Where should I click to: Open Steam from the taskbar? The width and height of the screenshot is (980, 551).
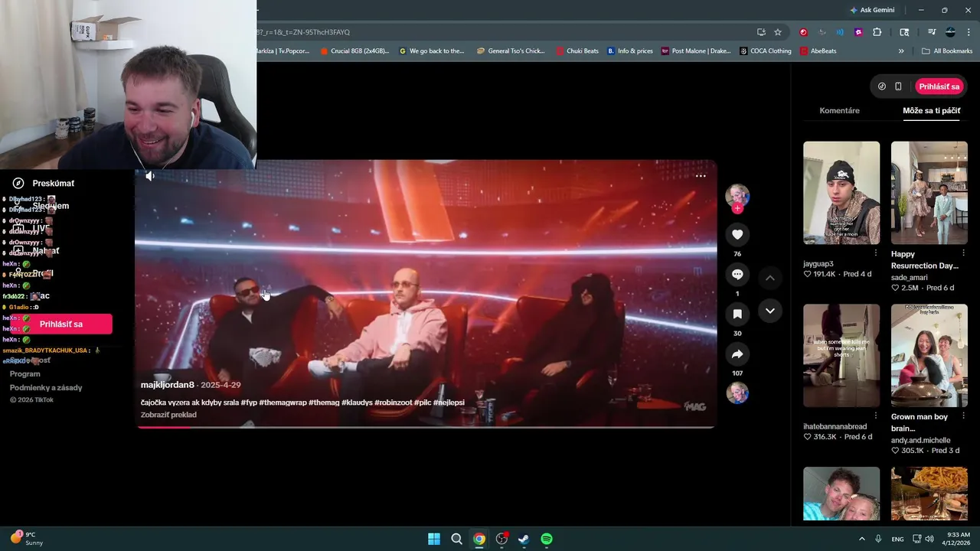click(524, 539)
